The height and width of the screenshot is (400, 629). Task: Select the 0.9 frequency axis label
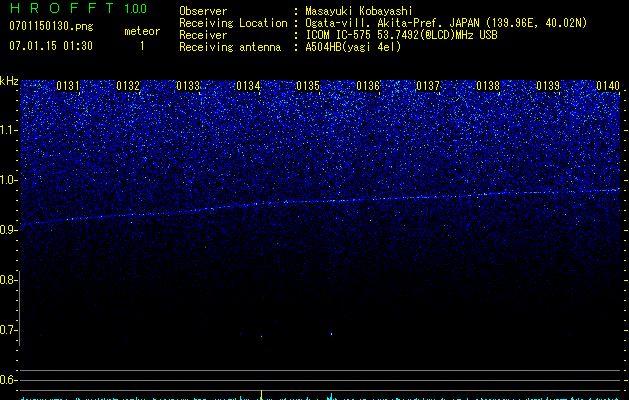click(x=9, y=230)
